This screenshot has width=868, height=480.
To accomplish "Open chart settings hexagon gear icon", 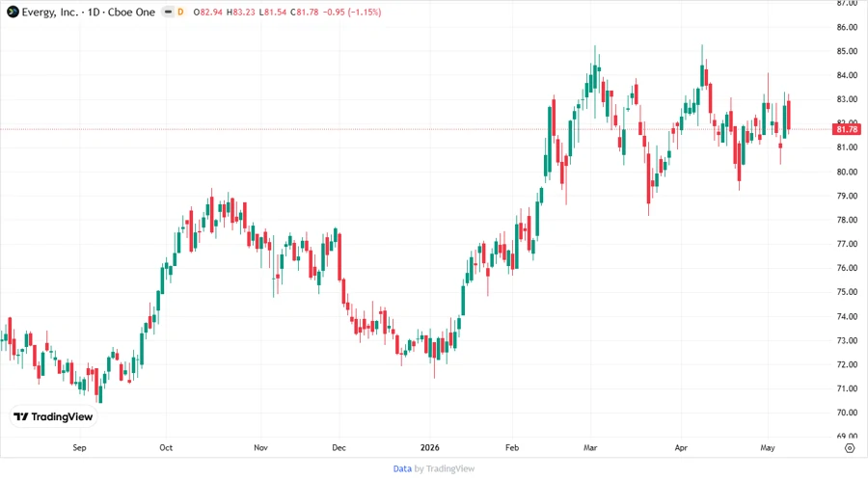I will click(x=850, y=448).
